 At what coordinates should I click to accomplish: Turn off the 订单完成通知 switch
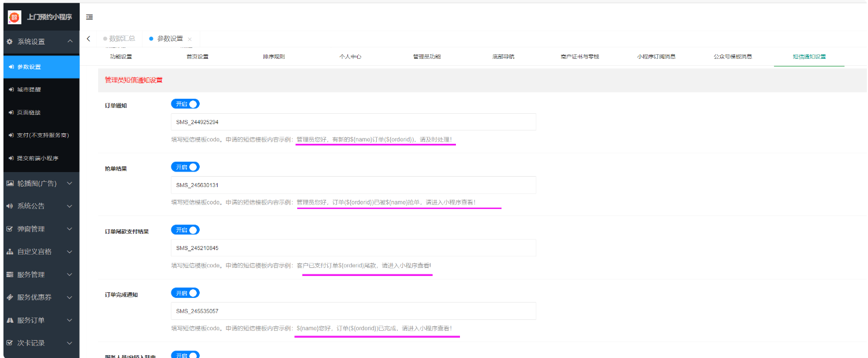(x=185, y=293)
